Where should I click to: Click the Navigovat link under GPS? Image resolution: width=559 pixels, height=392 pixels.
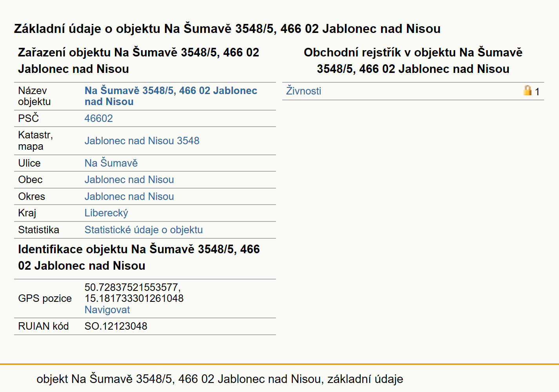(x=107, y=310)
